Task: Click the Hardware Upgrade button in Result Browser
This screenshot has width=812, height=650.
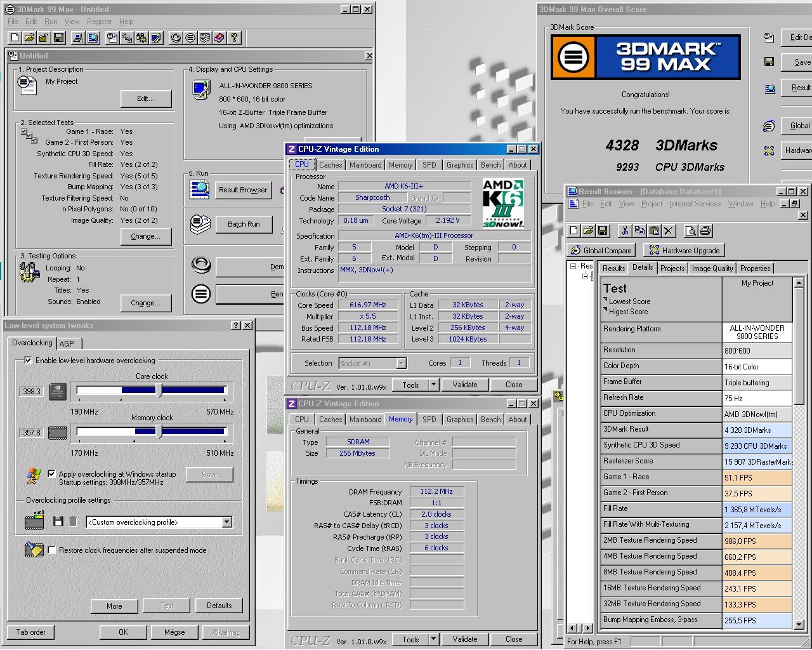Action: click(684, 250)
